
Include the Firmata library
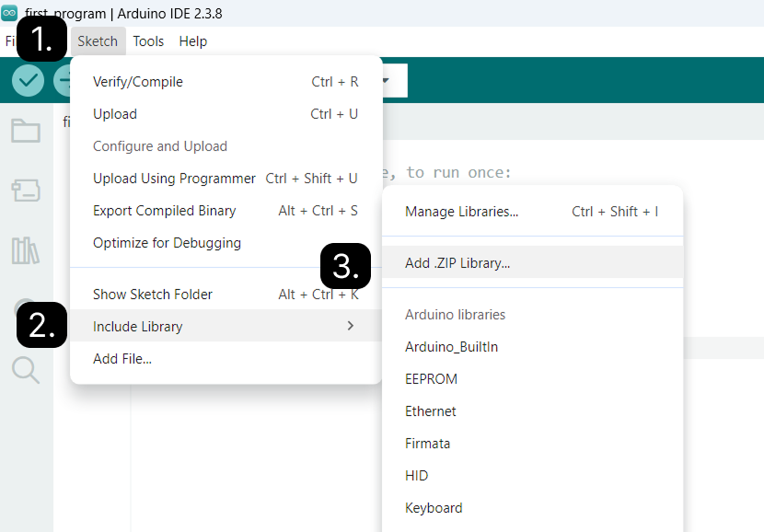pos(533,444)
